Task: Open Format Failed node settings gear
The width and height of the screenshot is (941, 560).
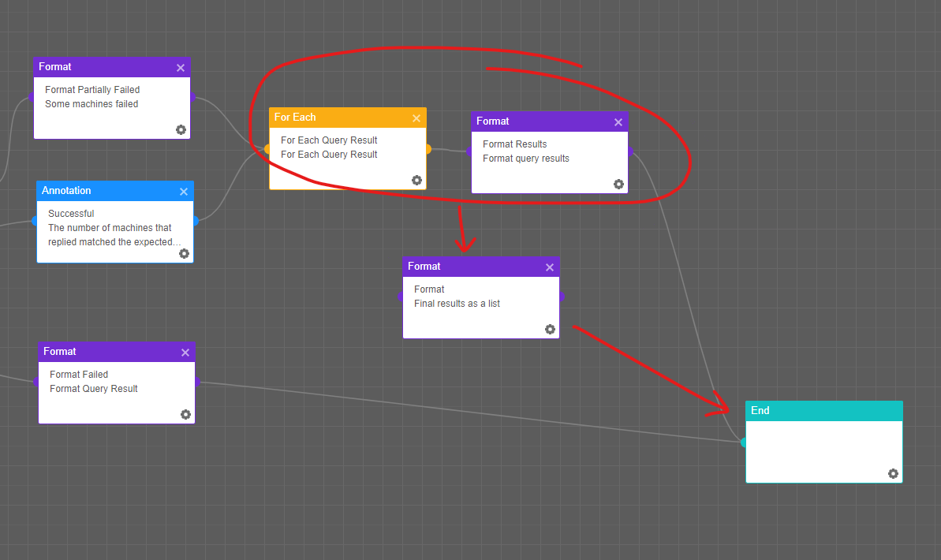Action: tap(185, 414)
